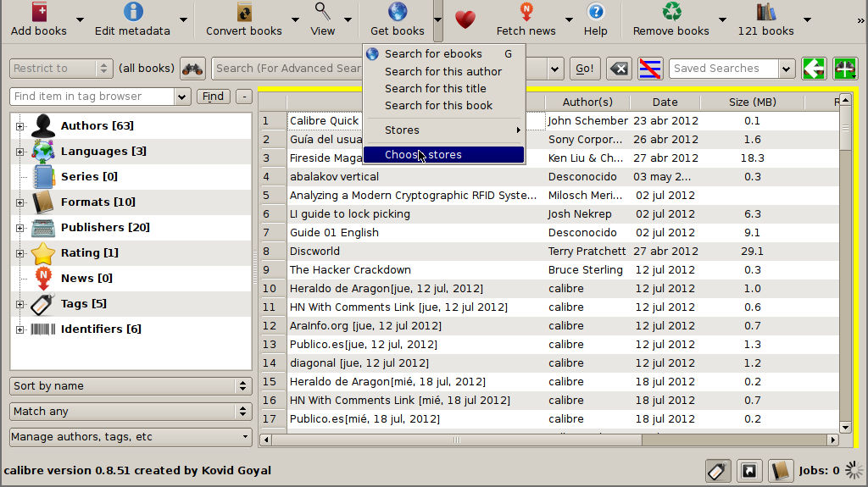Open the Restrict to selector

(61, 69)
